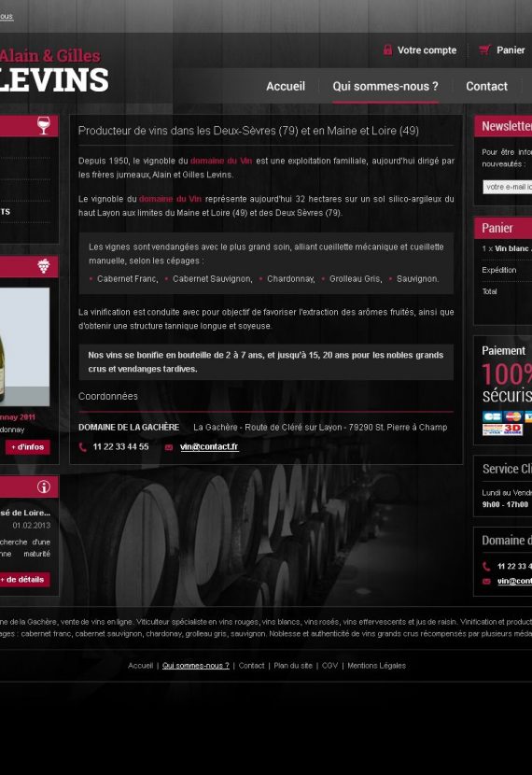The width and height of the screenshot is (532, 775).
Task: Click the + d'infos button
Action: (28, 447)
